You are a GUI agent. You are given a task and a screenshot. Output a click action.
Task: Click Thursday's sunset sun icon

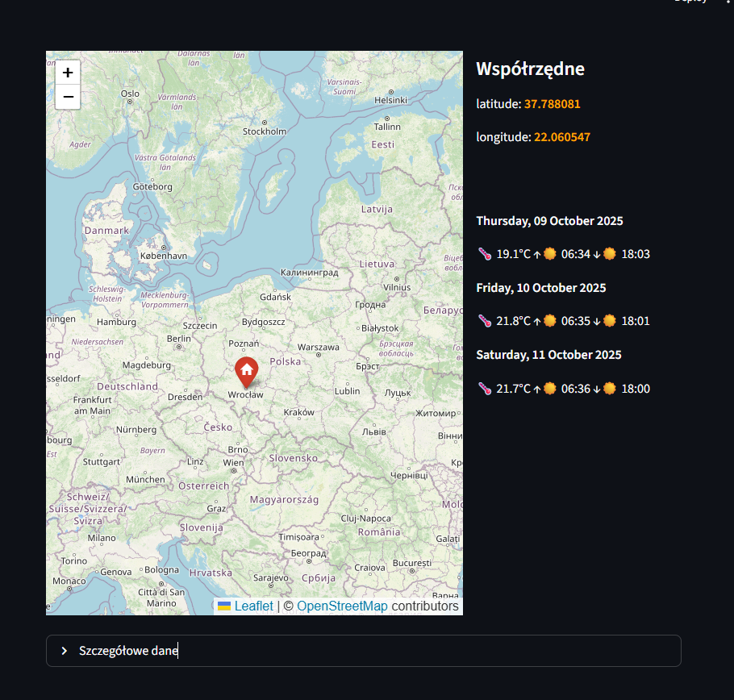pyautogui.click(x=610, y=254)
